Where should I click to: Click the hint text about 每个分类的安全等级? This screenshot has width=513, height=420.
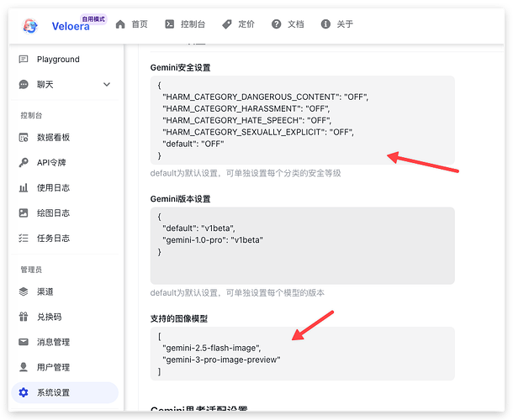(x=246, y=173)
